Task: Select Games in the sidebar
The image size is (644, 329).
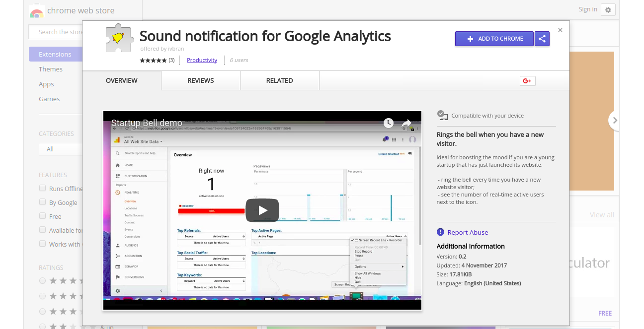Action: click(x=49, y=99)
